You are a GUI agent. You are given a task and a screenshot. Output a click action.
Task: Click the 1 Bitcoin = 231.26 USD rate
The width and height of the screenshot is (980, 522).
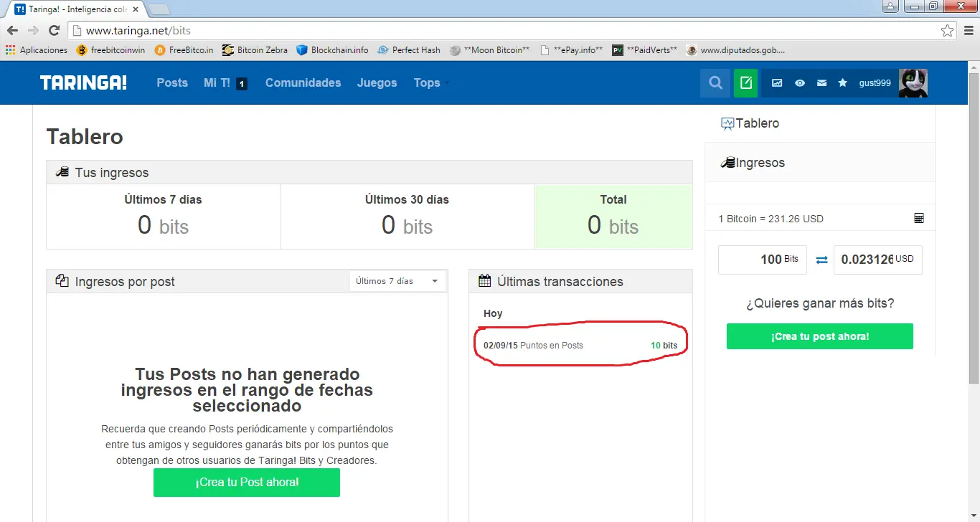[x=771, y=219]
